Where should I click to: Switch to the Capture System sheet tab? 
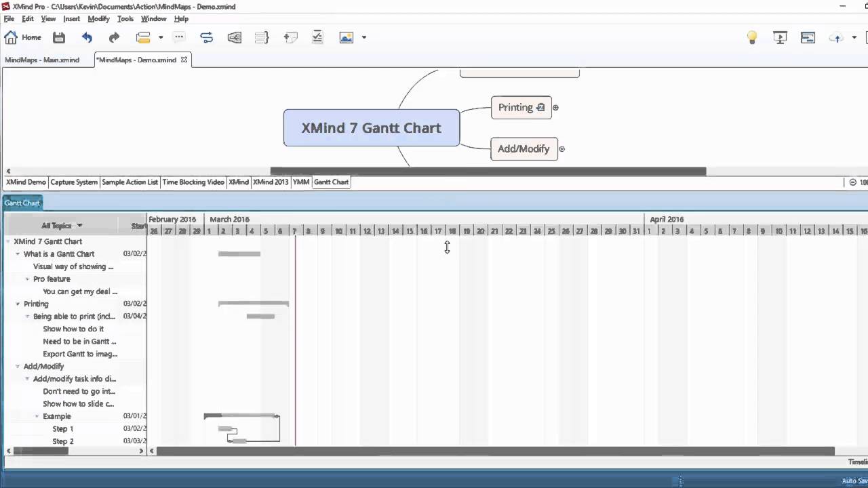pos(74,182)
